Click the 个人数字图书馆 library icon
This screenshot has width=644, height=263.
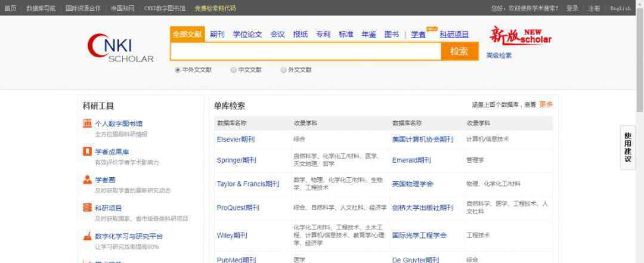[x=87, y=123]
